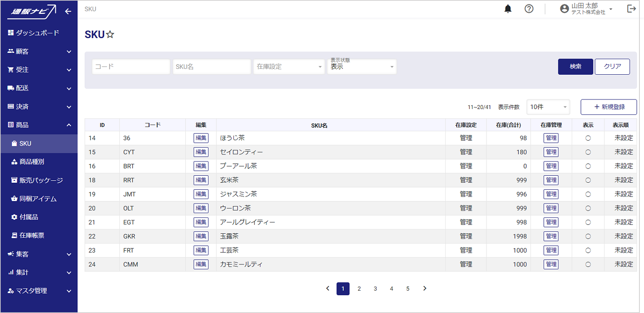Click the logout icon at top right

click(x=631, y=9)
